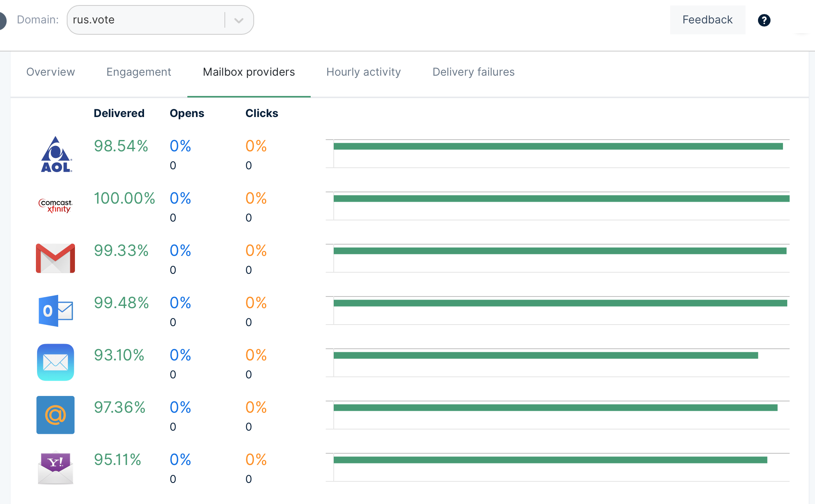
Task: Click the Outlook provider icon
Action: pos(55,311)
